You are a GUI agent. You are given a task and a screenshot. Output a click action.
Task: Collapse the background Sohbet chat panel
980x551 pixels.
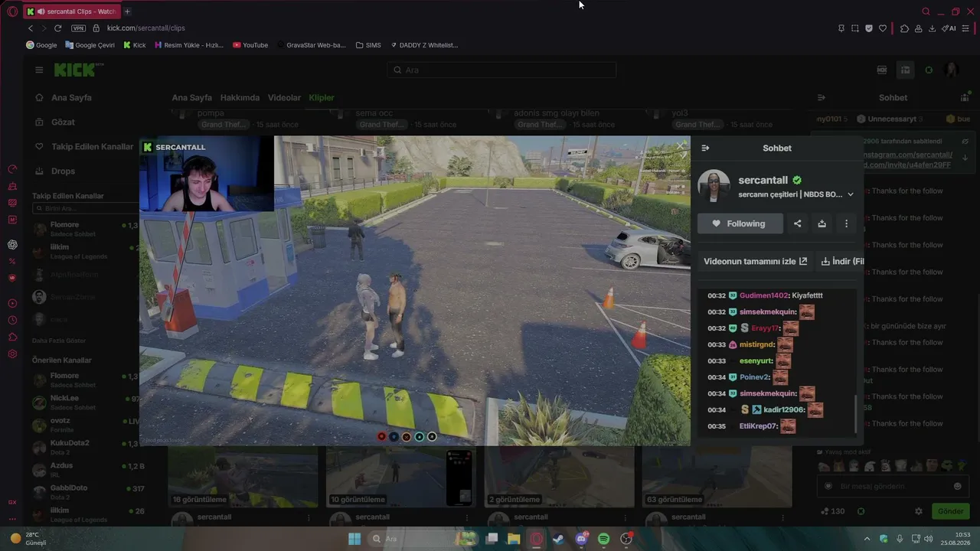(822, 98)
